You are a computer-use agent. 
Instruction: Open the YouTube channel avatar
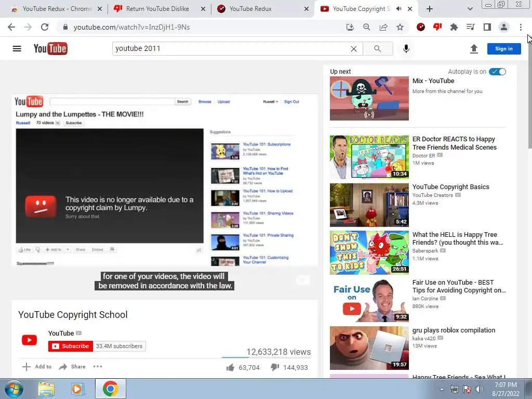point(29,340)
